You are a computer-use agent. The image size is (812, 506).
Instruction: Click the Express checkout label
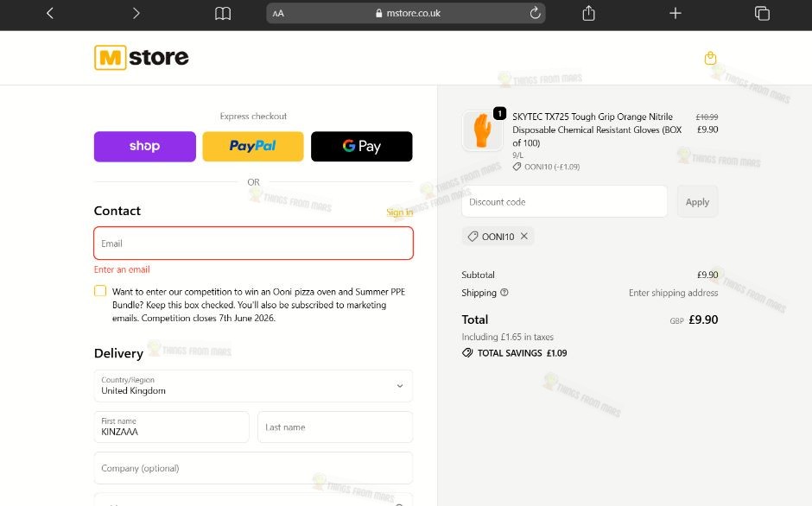pyautogui.click(x=253, y=116)
